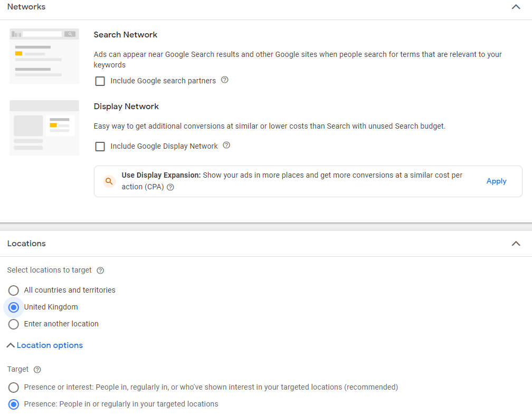This screenshot has width=532, height=416.
Task: Click the Search Network illustration thumbnail
Action: [x=44, y=56]
